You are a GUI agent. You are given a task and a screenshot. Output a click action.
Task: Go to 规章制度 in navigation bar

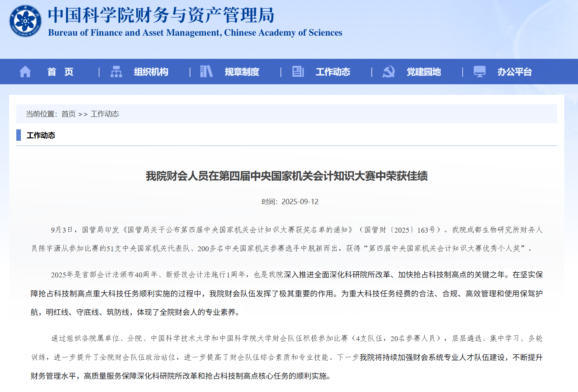click(242, 72)
